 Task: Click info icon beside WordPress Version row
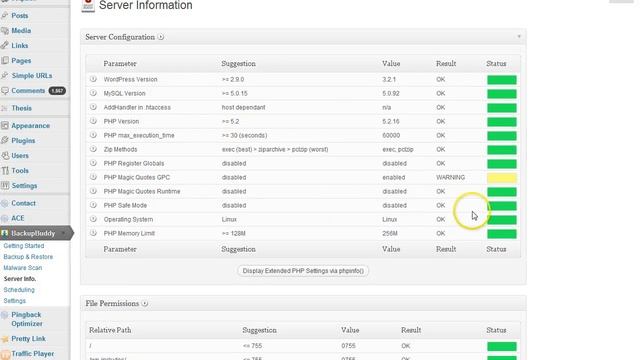click(x=93, y=79)
